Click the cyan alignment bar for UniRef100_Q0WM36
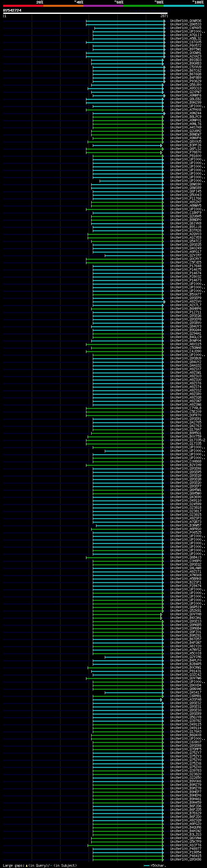Viewport: 207px width, 868px height. point(125,21)
